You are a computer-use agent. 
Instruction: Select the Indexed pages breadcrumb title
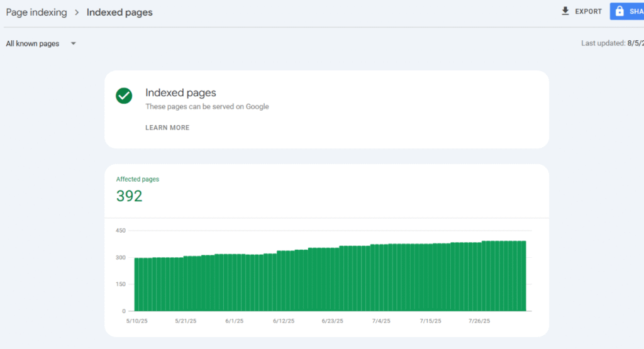tap(119, 12)
